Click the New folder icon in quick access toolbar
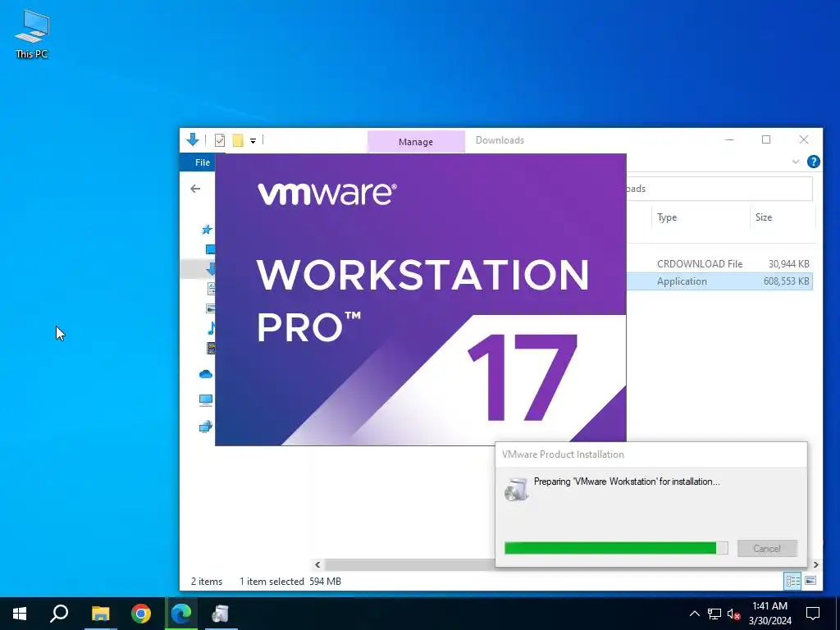Viewport: 840px width, 630px height. (x=238, y=140)
